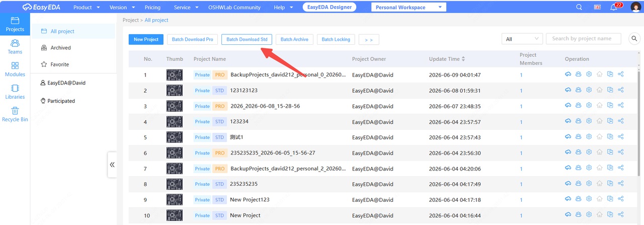
Task: Click the New Project button
Action: click(x=146, y=39)
